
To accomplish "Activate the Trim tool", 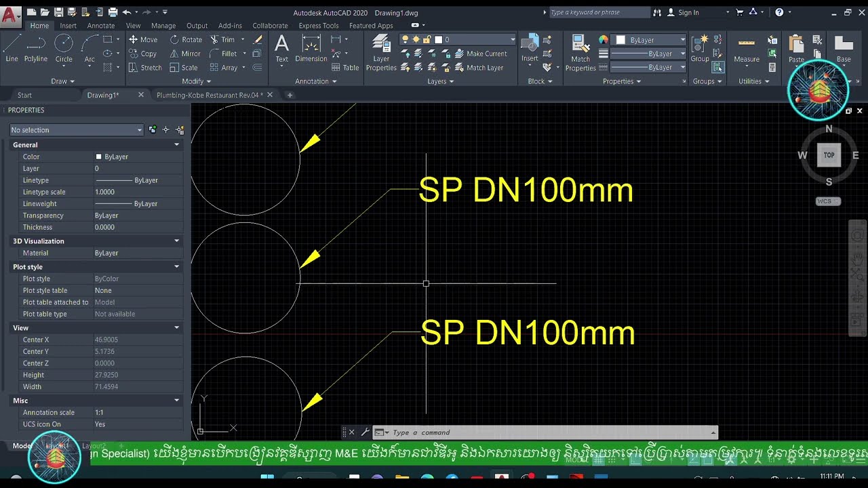I will click(x=222, y=39).
